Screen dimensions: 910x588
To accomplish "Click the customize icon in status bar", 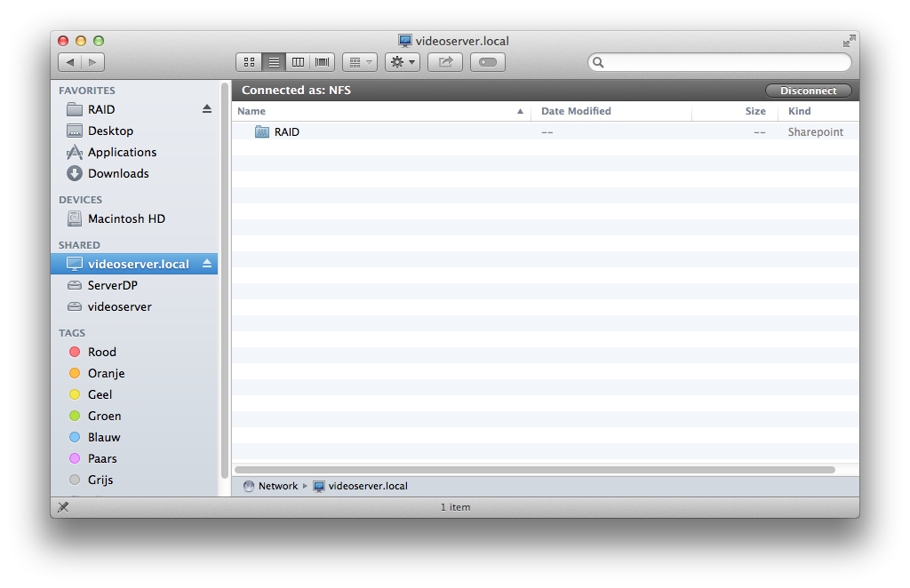I will [63, 507].
